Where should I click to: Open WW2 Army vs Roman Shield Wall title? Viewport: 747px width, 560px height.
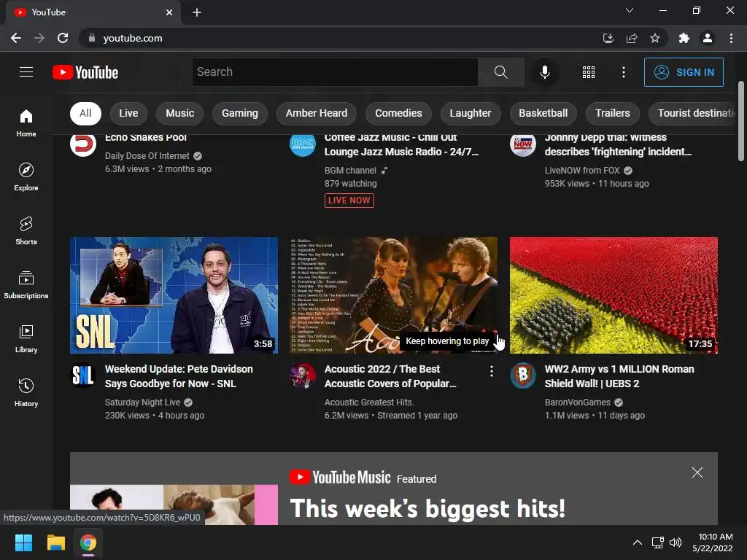pos(619,376)
